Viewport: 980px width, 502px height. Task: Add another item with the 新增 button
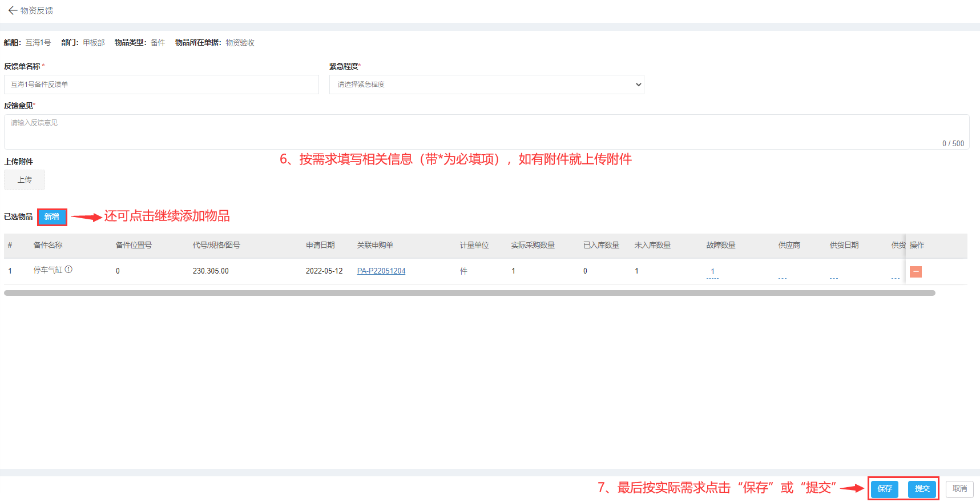click(x=52, y=217)
